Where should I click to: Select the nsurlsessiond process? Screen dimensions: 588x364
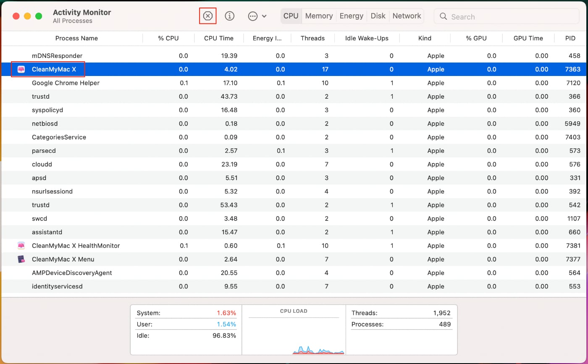pos(294,191)
